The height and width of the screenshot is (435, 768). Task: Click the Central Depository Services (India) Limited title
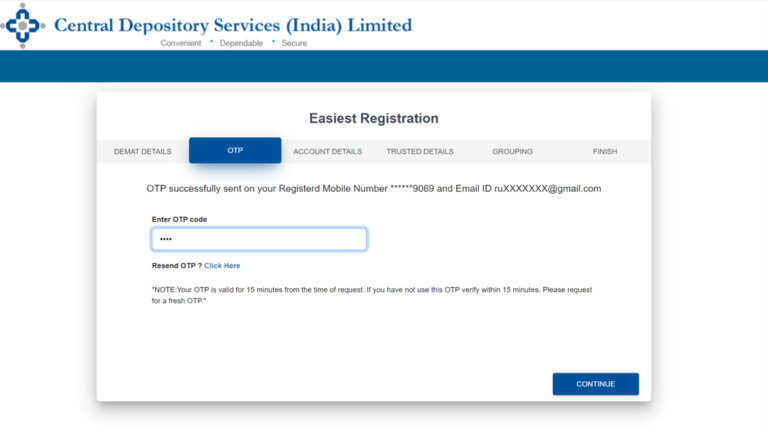click(233, 25)
